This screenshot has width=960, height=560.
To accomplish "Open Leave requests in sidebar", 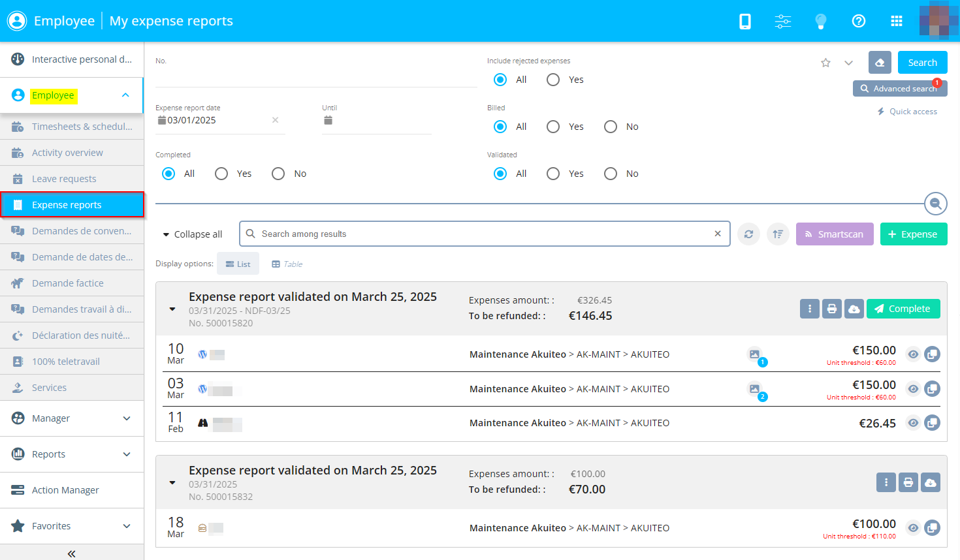I will click(64, 179).
